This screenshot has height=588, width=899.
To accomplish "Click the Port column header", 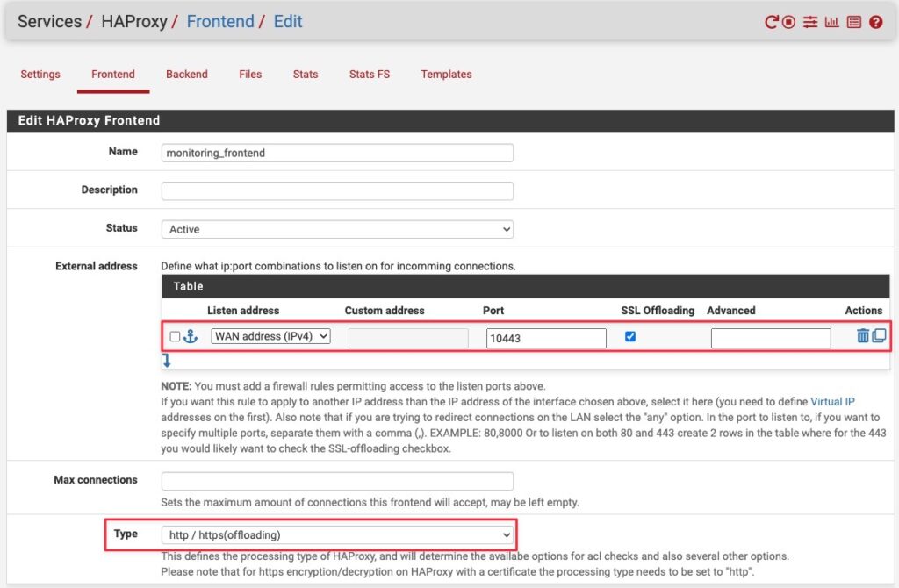I will pyautogui.click(x=493, y=311).
